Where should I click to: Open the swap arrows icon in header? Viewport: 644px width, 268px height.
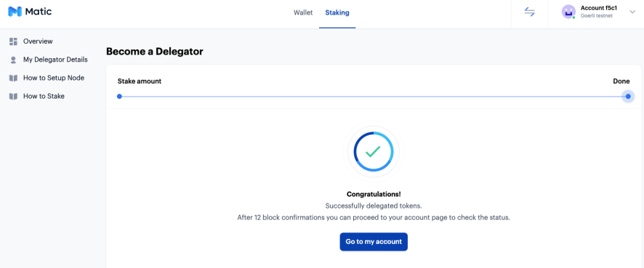click(529, 12)
